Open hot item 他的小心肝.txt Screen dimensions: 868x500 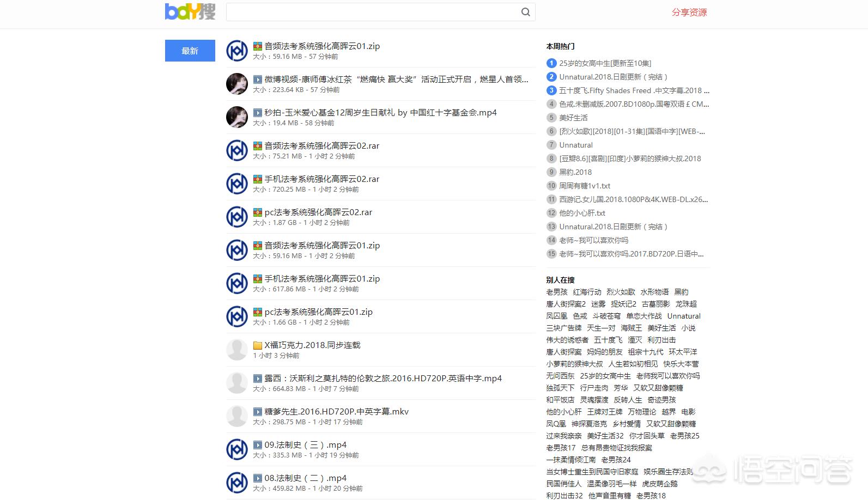click(x=582, y=213)
